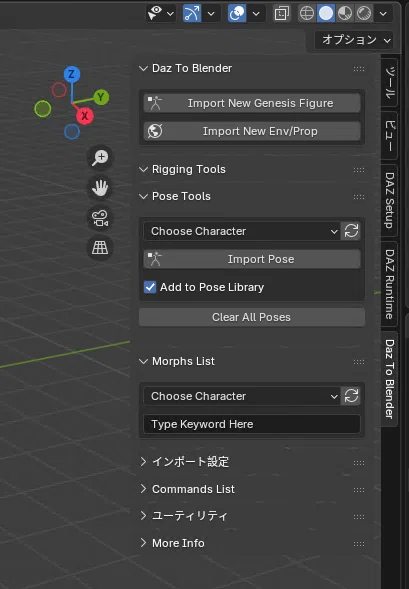Click drag handle dots of More Info panel
This screenshot has width=409, height=589.
(359, 544)
